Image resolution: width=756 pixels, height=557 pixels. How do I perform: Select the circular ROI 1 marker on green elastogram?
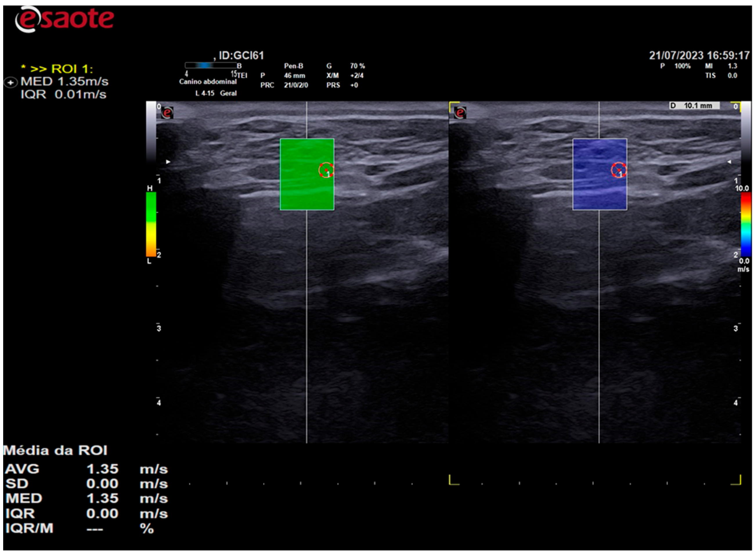pos(326,170)
